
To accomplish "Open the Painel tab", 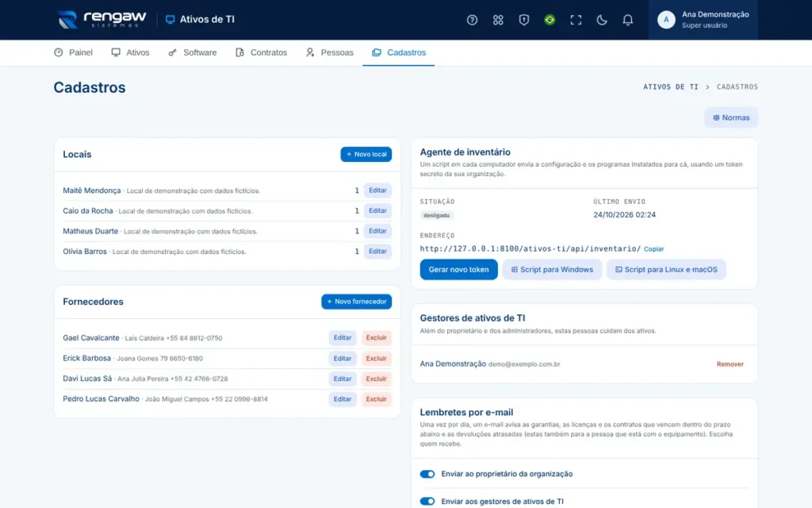I will pyautogui.click(x=74, y=52).
